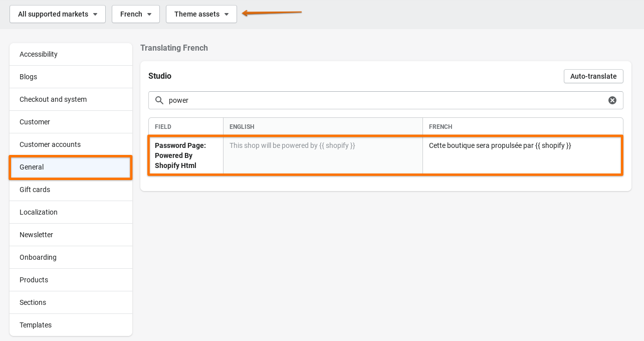This screenshot has width=644, height=341.
Task: Open the All supported markets dropdown
Action: [x=58, y=14]
